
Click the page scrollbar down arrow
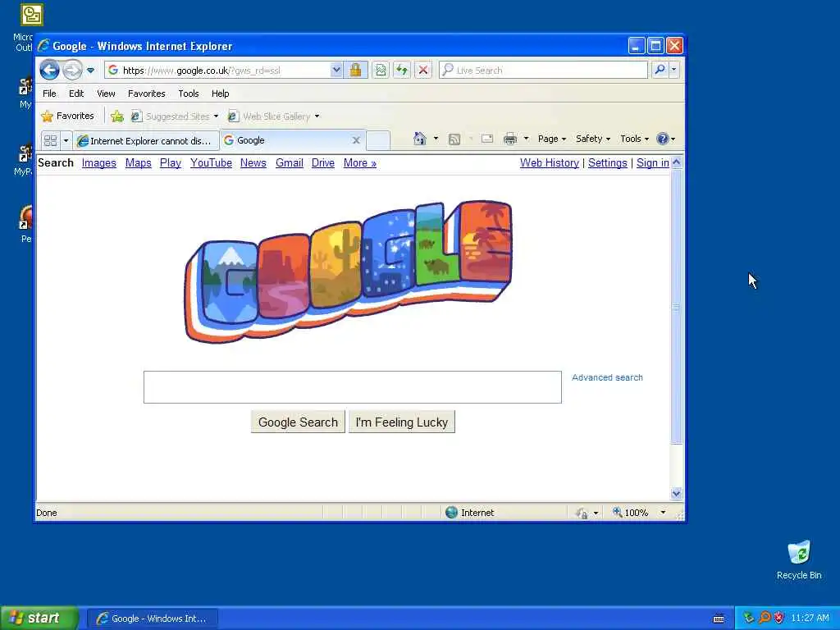point(676,493)
